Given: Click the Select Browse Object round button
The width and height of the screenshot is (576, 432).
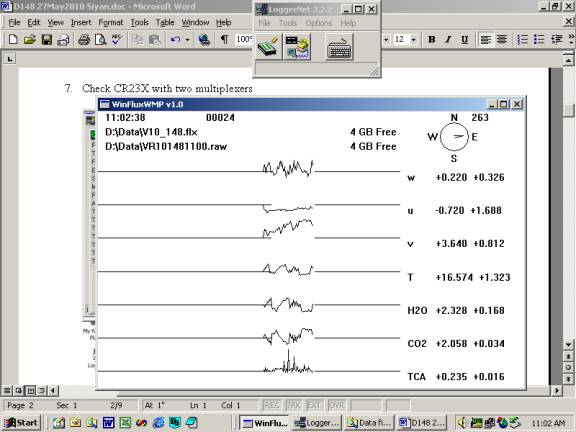Looking at the screenshot, I should click(x=568, y=368).
